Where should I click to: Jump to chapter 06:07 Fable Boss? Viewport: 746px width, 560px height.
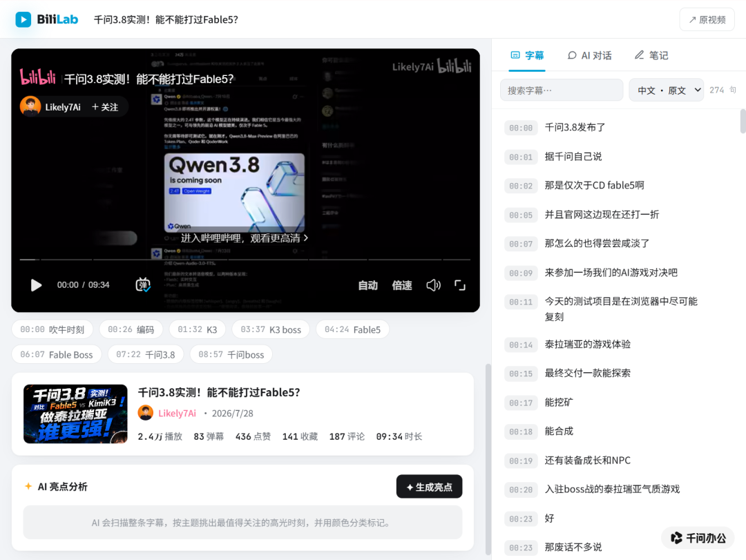tap(57, 354)
